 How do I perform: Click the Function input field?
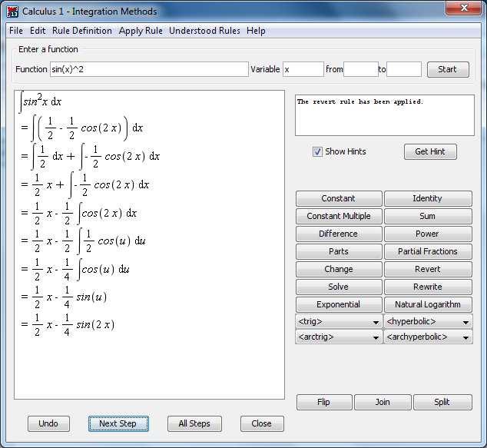149,69
